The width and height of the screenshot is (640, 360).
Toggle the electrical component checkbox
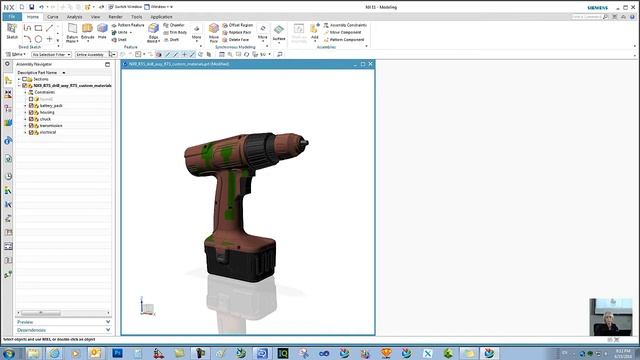coord(31,132)
